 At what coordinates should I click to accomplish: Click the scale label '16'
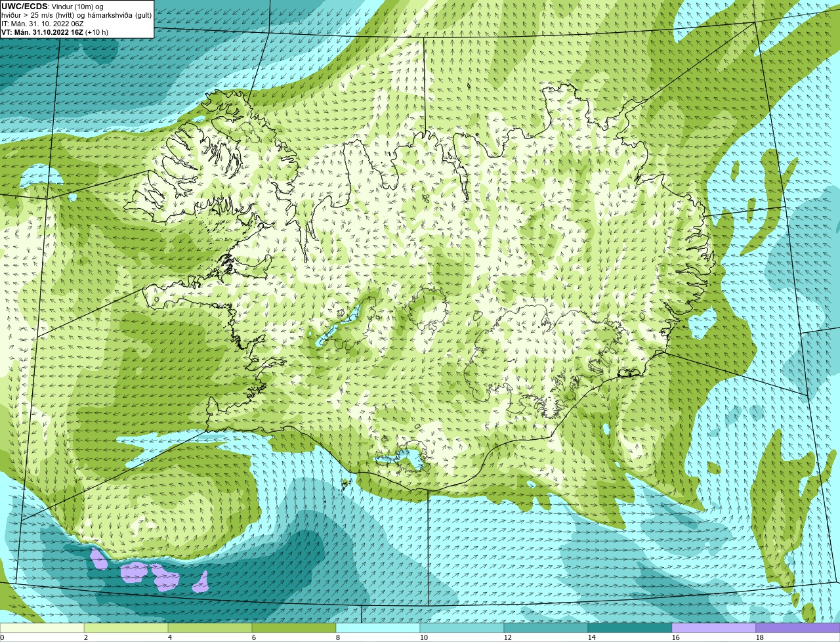(676, 637)
